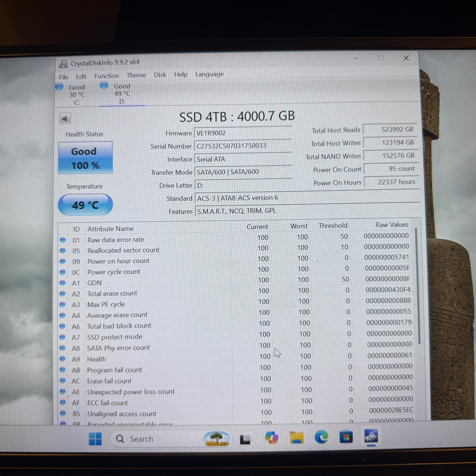The width and height of the screenshot is (476, 476).
Task: Select raw value 0000002BE5EC
Action: click(391, 410)
